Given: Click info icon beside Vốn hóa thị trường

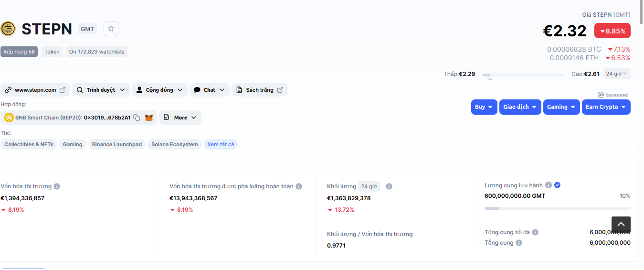Looking at the screenshot, I should coord(57,186).
